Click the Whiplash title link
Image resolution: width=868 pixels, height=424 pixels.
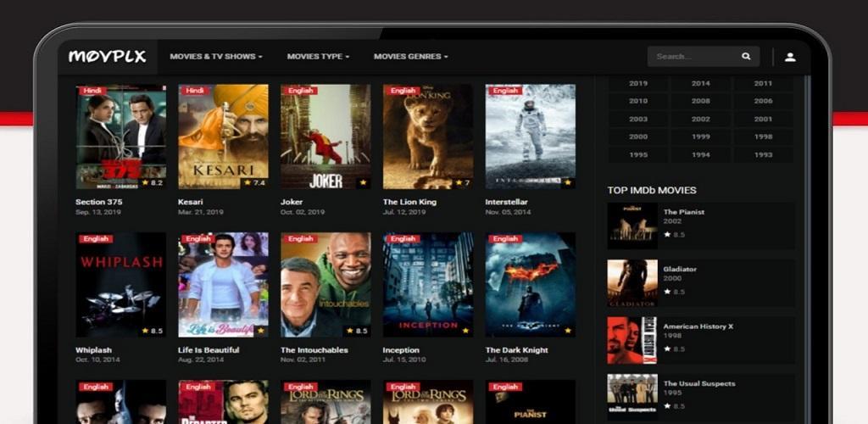coord(93,350)
